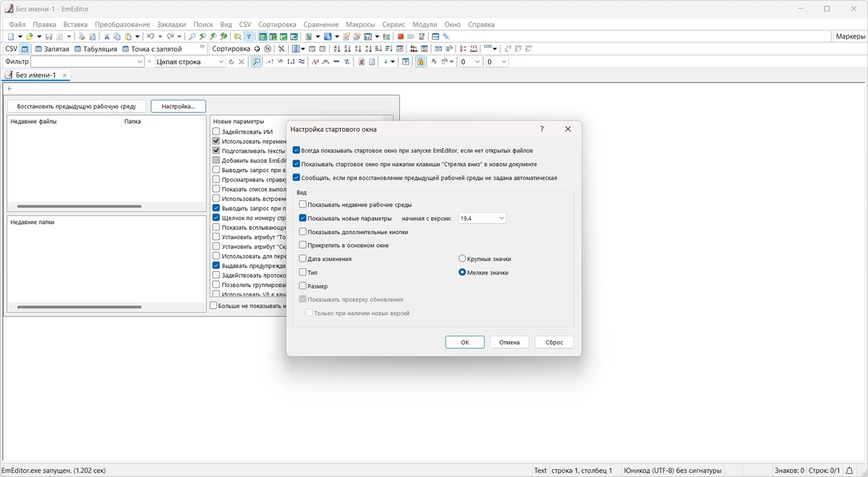Click the Reset (Сброс) button
This screenshot has height=477, width=868.
(554, 342)
